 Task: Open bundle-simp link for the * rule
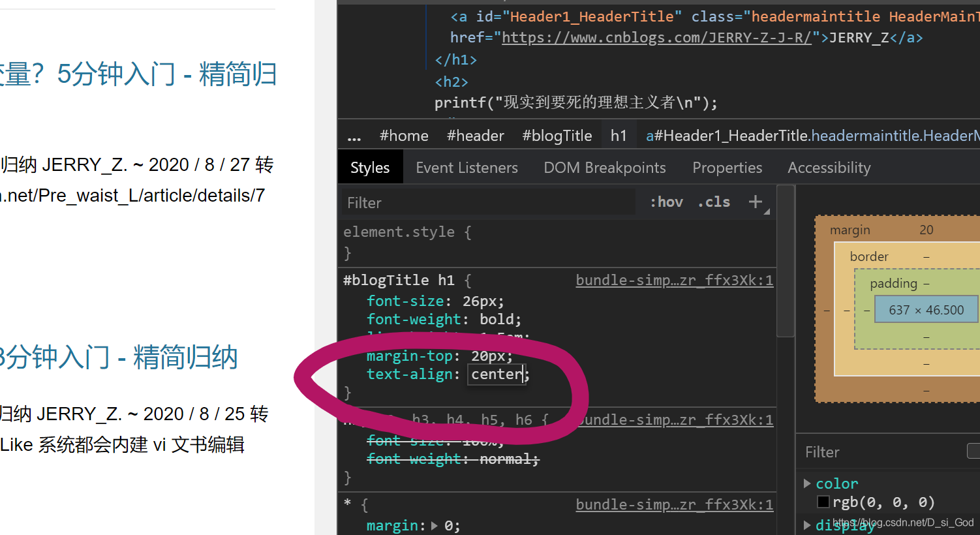pyautogui.click(x=675, y=505)
